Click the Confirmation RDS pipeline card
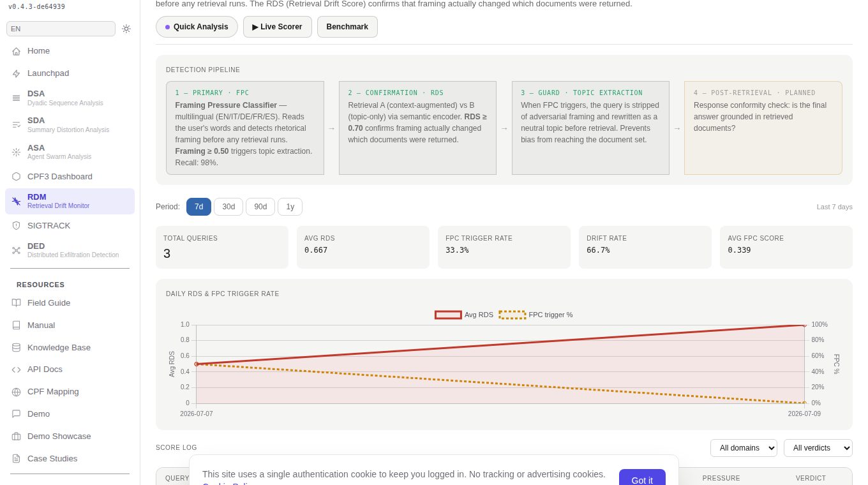Image resolution: width=868 pixels, height=485 pixels. 417,128
